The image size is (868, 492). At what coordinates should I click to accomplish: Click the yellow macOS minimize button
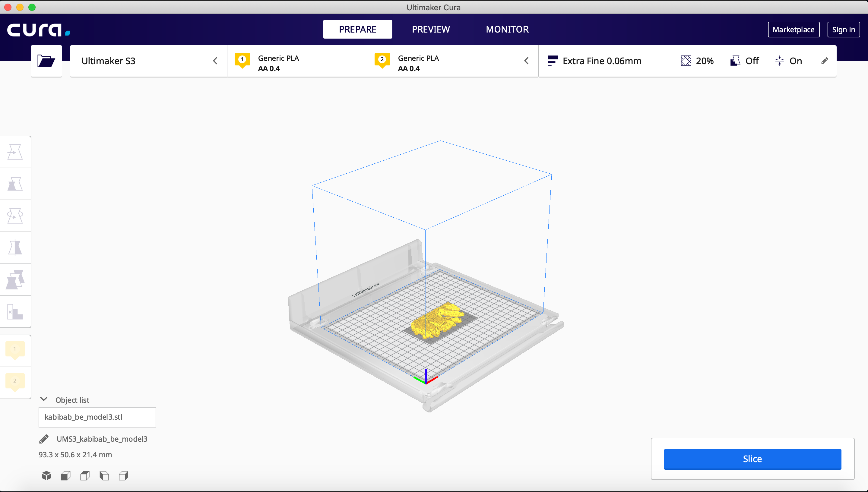(x=20, y=7)
